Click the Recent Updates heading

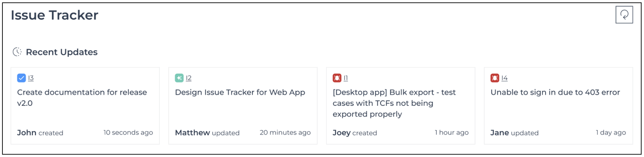click(x=62, y=52)
